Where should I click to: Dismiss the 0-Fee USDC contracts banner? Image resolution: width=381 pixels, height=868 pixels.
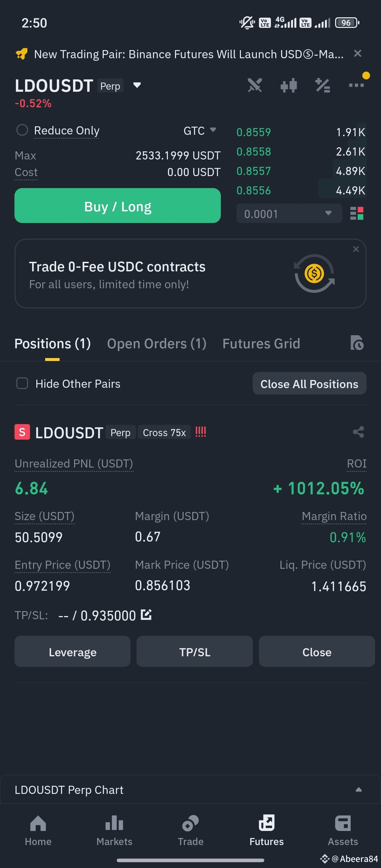[x=356, y=249]
